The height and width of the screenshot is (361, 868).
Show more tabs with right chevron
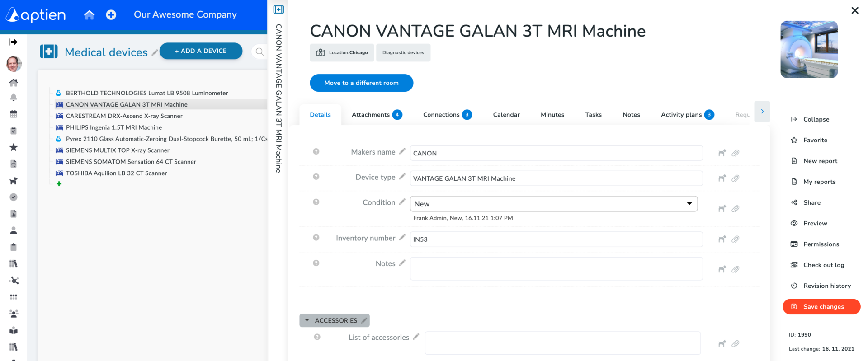[x=762, y=111]
